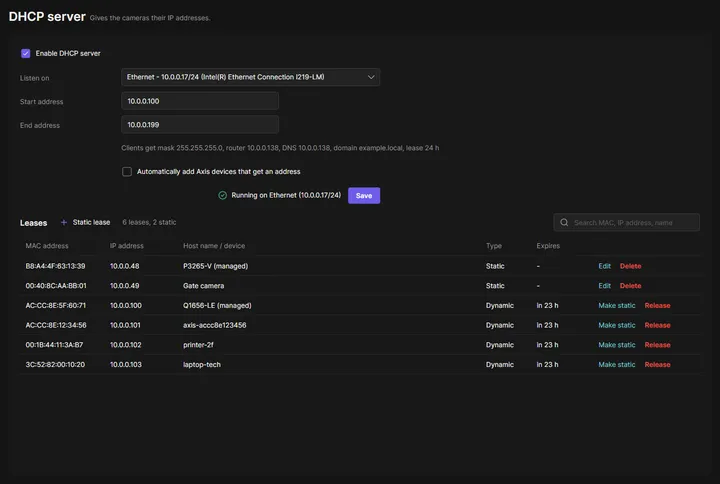Click the clients get mask info line

pos(280,148)
